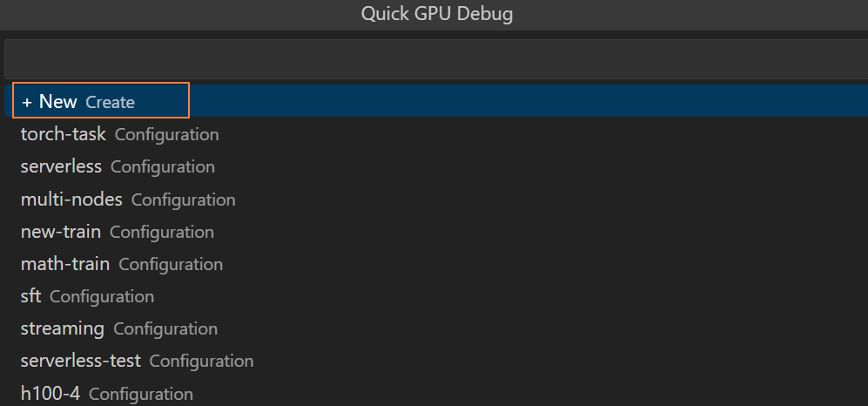
Task: Pick the multi-nodes configuration
Action: [x=71, y=200]
